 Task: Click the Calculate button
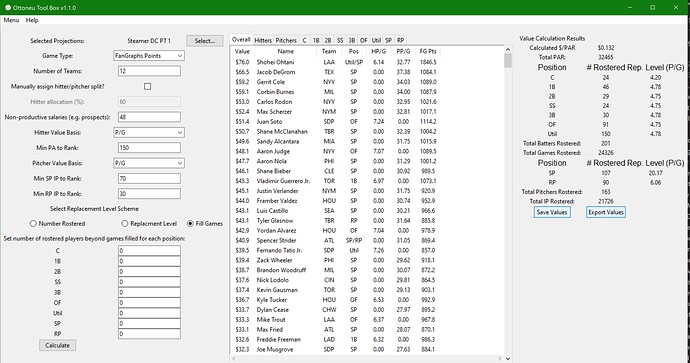pos(58,345)
